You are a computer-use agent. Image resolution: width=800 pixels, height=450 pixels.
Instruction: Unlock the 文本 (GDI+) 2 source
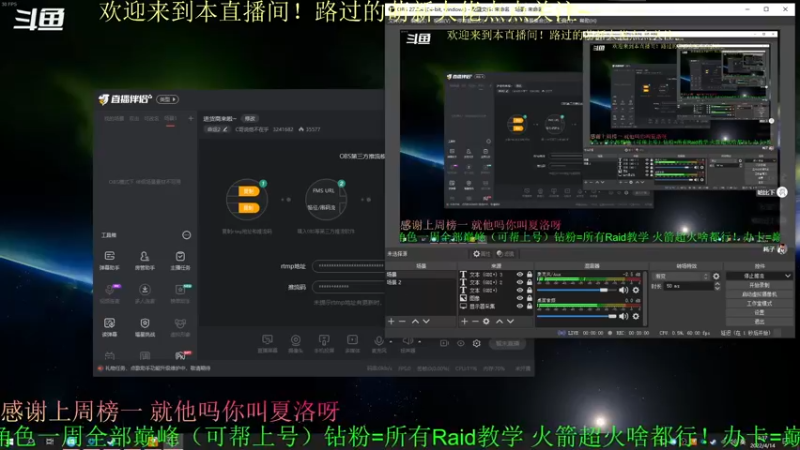pos(530,282)
